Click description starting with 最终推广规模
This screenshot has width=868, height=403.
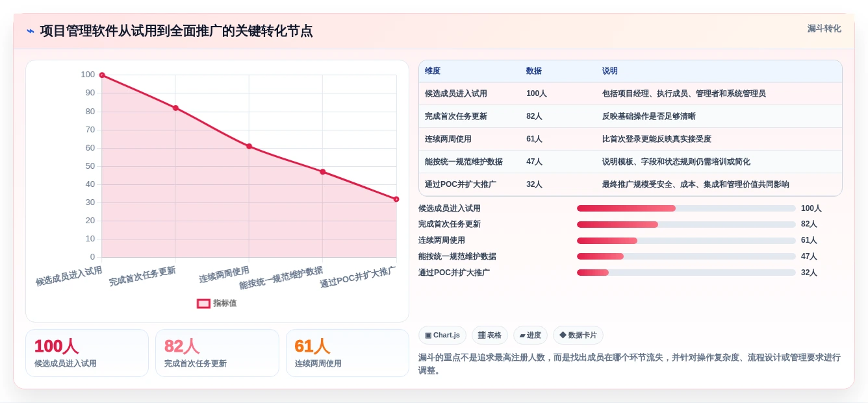(695, 184)
